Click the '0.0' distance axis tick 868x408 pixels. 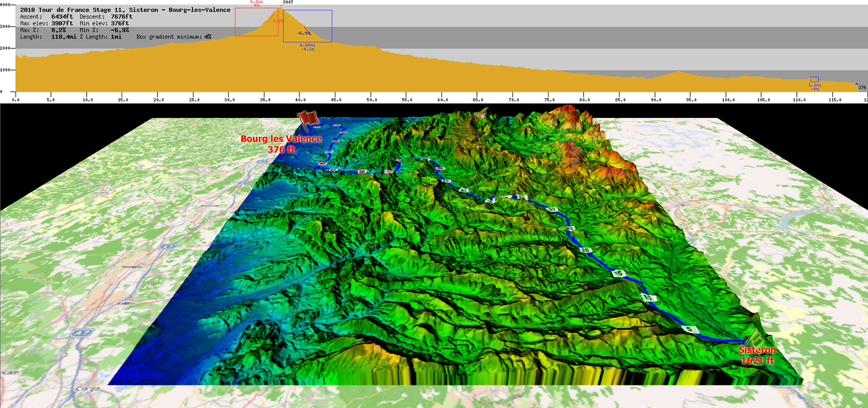15,100
